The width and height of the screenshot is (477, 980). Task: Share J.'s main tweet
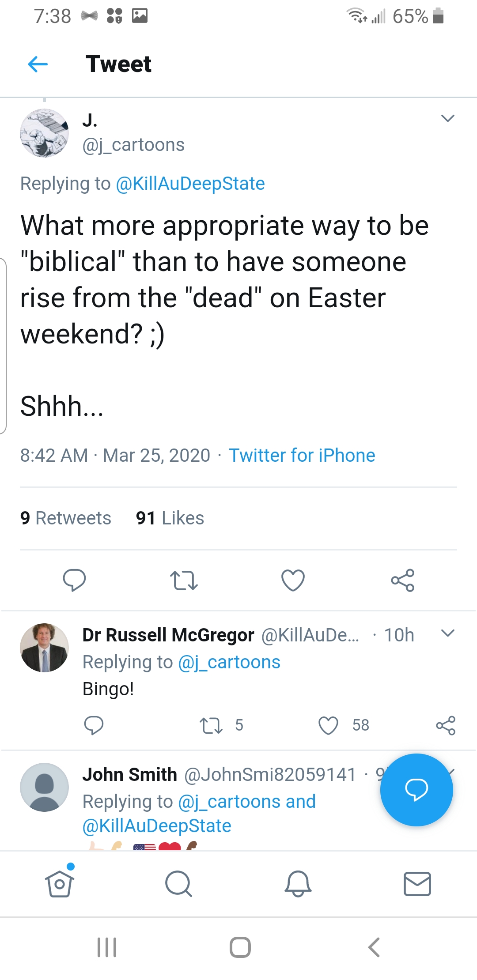click(x=402, y=580)
